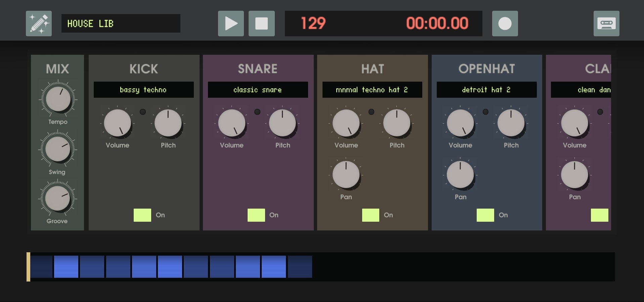Screen dimensions: 644x302
Task: Select the second pattern block in sequencer
Action: click(66, 267)
